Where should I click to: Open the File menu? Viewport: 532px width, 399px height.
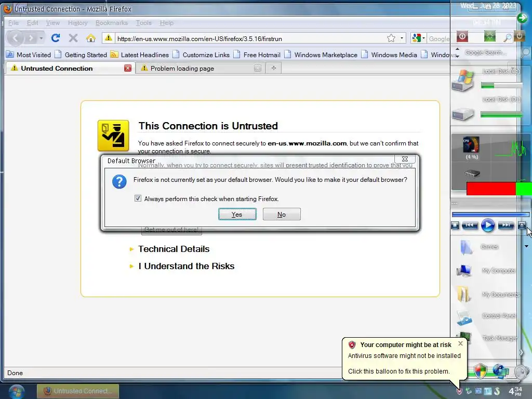pyautogui.click(x=13, y=23)
